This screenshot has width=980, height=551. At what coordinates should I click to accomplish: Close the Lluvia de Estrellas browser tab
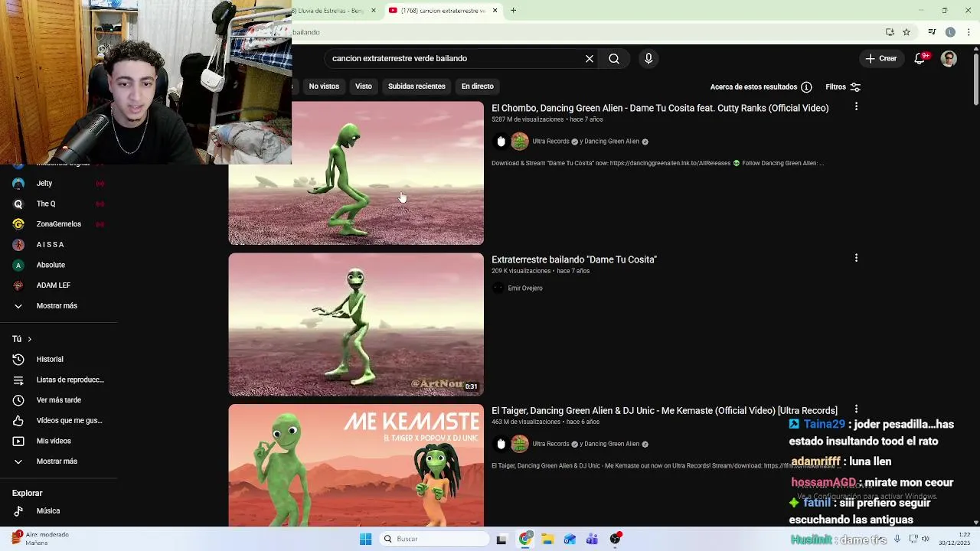click(374, 11)
